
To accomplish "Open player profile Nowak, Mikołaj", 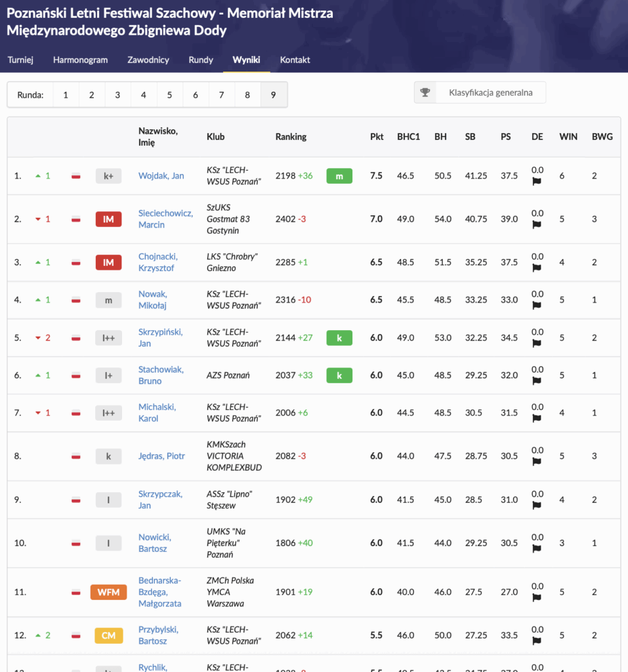I will [x=152, y=300].
